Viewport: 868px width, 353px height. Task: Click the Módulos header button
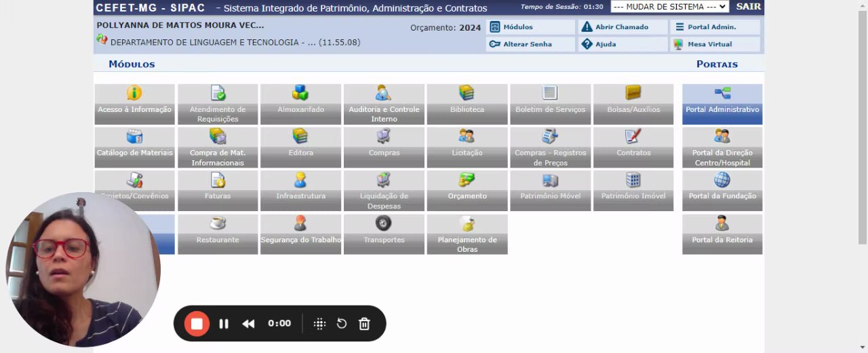[x=530, y=27]
